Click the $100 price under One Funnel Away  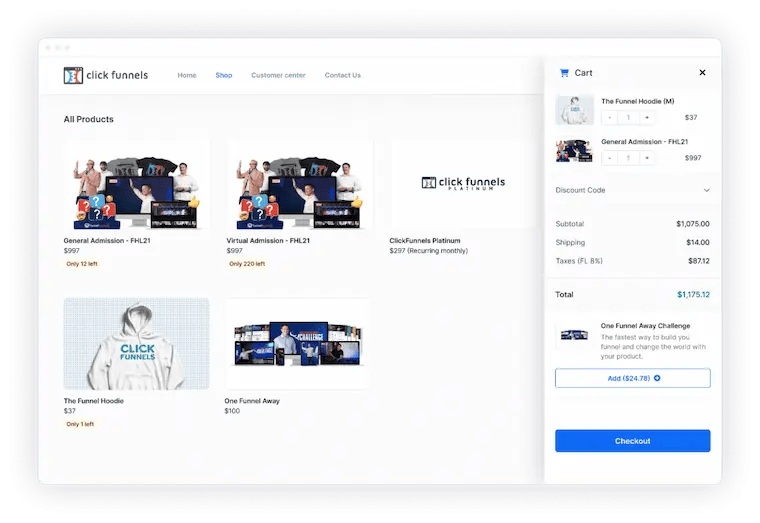click(x=232, y=411)
